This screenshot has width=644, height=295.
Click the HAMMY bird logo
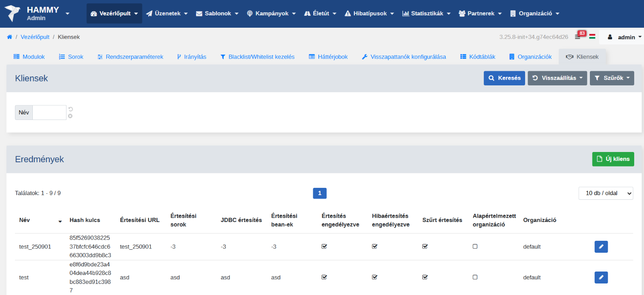point(13,14)
